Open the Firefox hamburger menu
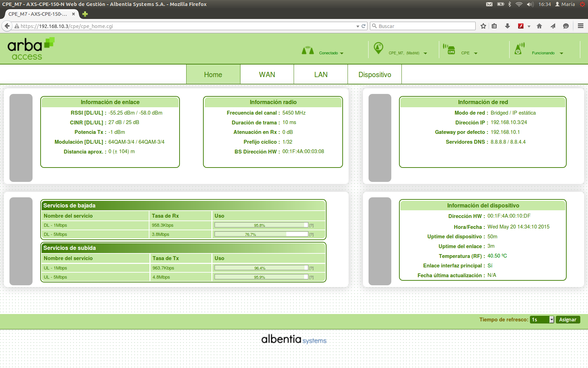This screenshot has height=368, width=588. [581, 26]
